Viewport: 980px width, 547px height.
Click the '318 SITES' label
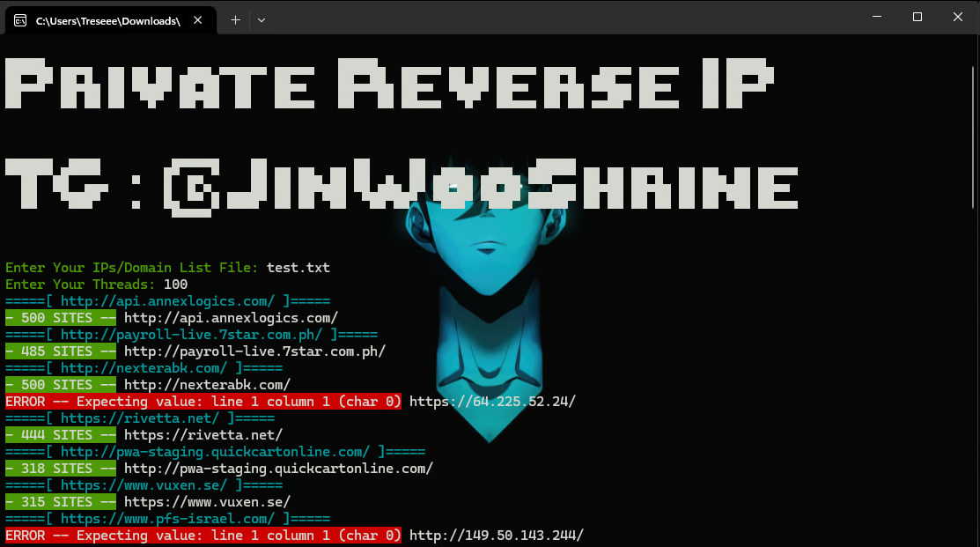61,469
